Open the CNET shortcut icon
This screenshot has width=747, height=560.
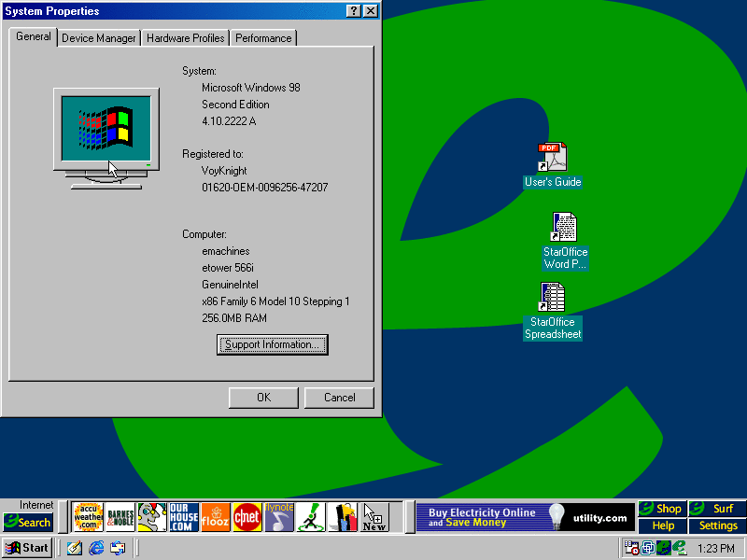(247, 516)
